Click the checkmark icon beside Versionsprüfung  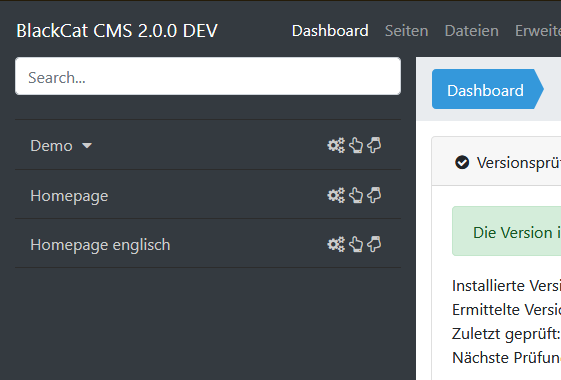[x=462, y=162]
